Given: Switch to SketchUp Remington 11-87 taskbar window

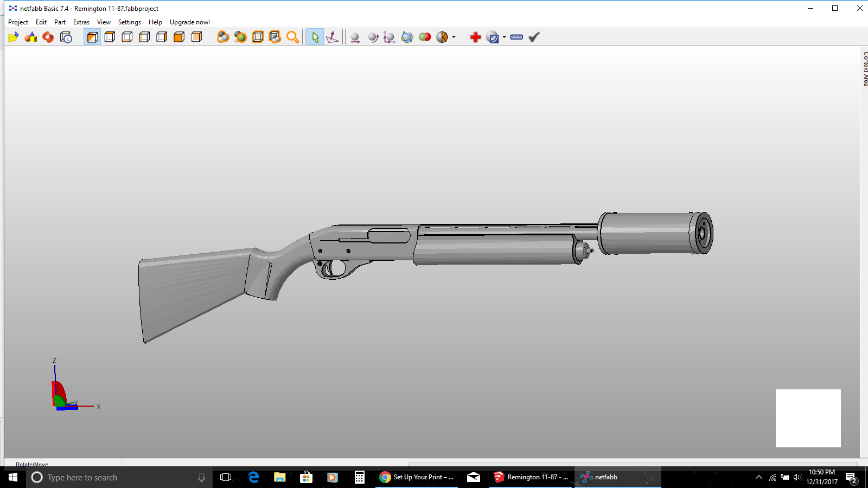Looking at the screenshot, I should [531, 477].
